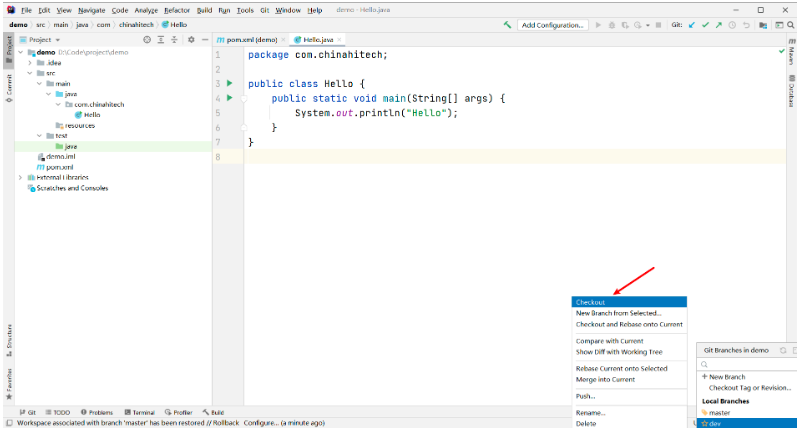The image size is (802, 435).
Task: Open run options dropdown arrow in toolbar
Action: (648, 25)
